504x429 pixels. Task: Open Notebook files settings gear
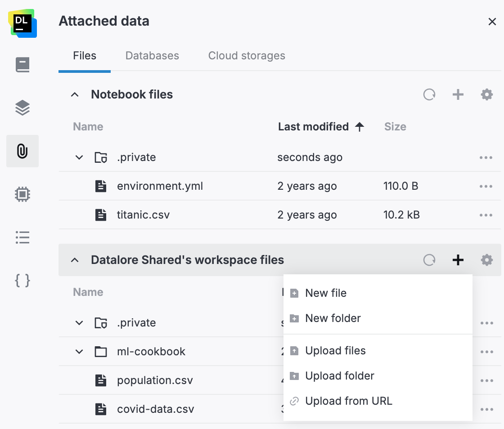pyautogui.click(x=486, y=94)
